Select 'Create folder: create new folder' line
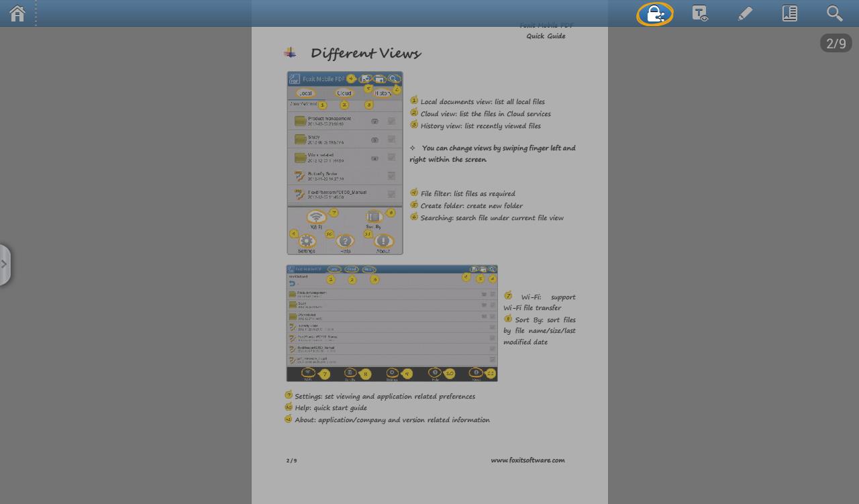Screen dimensions: 859x504 click(471, 206)
